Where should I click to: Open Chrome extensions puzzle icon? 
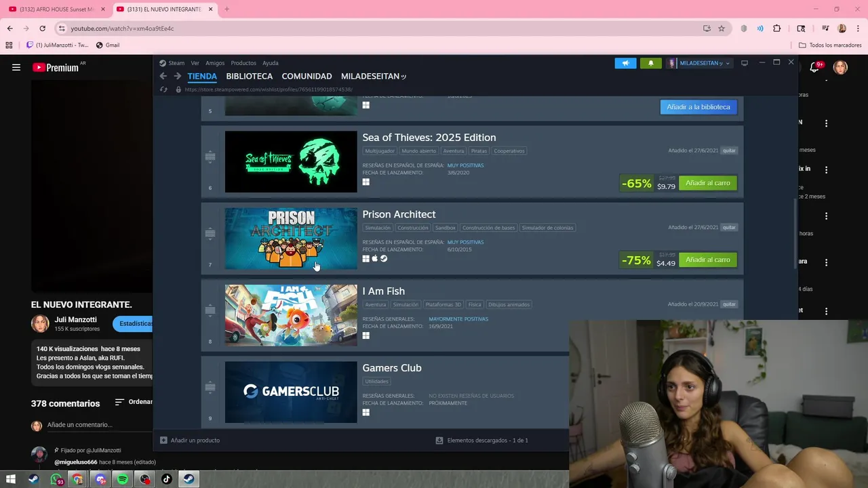(x=777, y=28)
